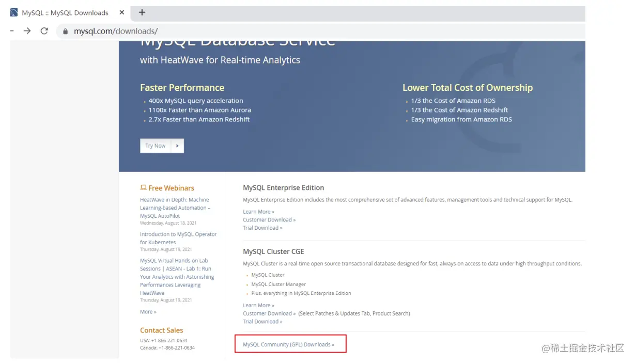Open Introduction to MySQL Operator for Kubernetes
635x364 pixels.
178,238
